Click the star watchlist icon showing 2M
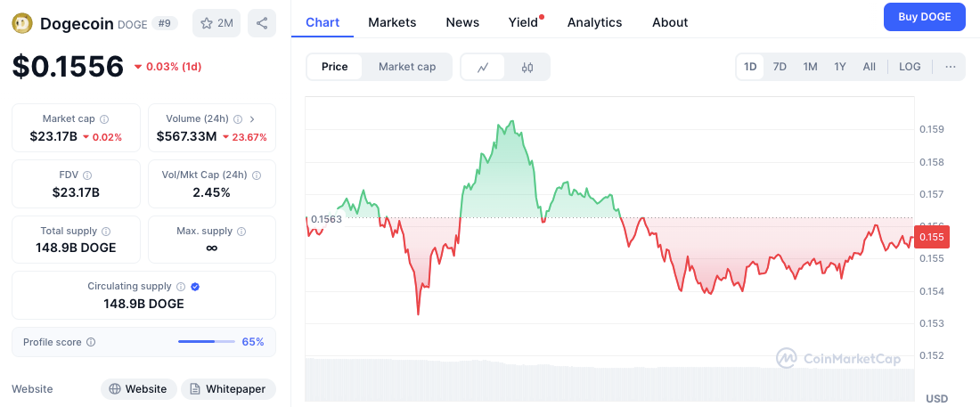This screenshot has height=407, width=980. click(216, 23)
